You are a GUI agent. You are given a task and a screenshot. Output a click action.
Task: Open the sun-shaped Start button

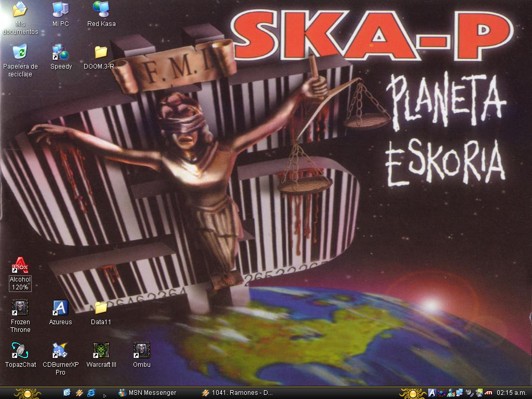tap(28, 394)
